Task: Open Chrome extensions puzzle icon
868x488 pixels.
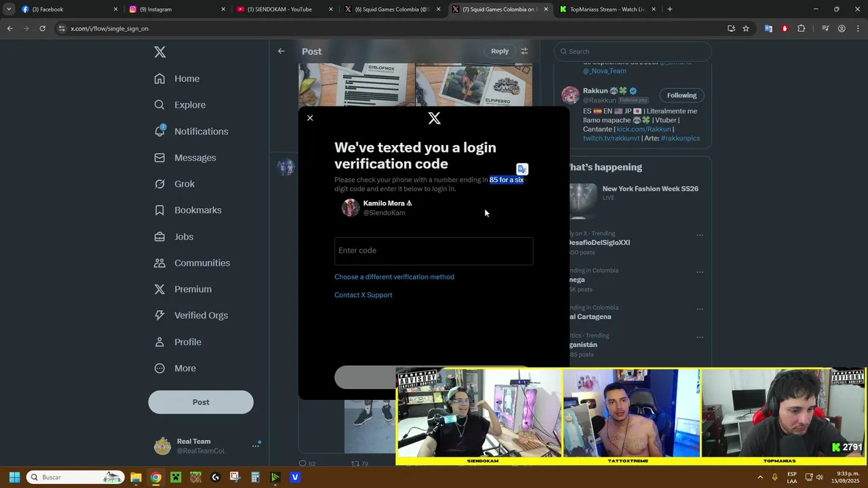Action: [802, 28]
